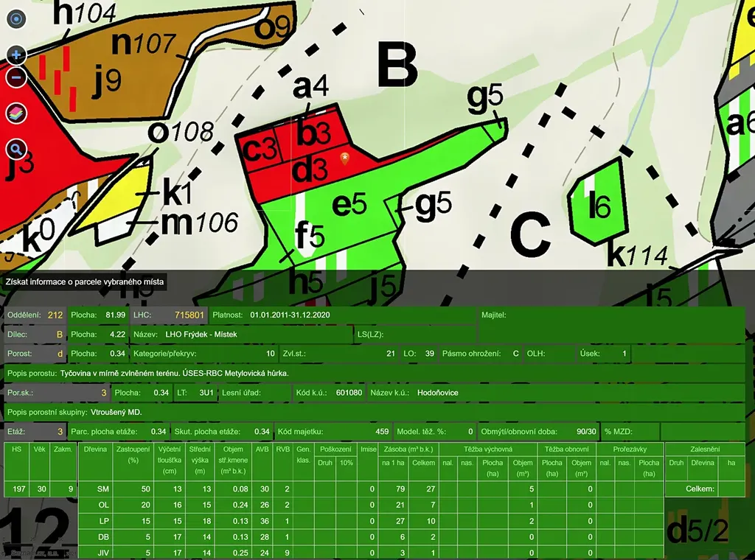Screen dimensions: 755x560
Task: Select the Por.sk. value 3 field
Action: click(104, 393)
